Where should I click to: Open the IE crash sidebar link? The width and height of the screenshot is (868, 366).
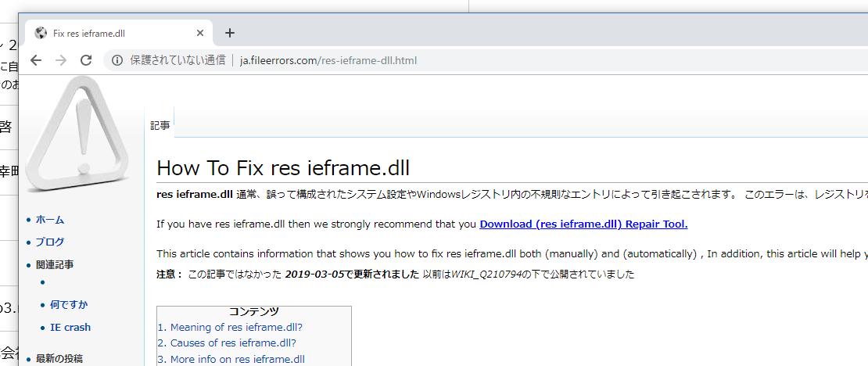(70, 327)
